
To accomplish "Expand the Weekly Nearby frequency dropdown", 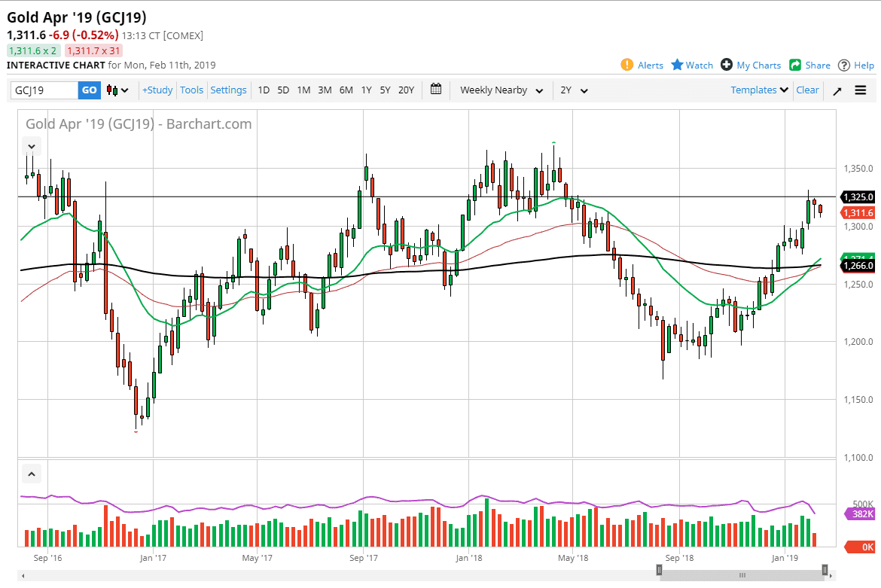I will point(501,90).
